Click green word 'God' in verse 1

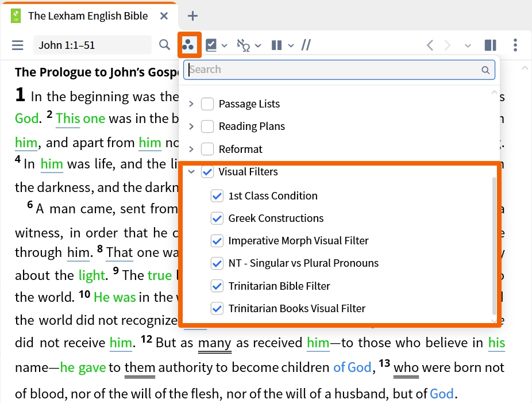pyautogui.click(x=27, y=118)
